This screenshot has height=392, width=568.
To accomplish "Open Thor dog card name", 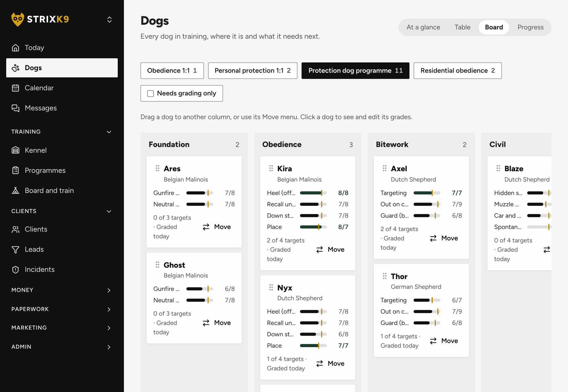I will pyautogui.click(x=399, y=276).
